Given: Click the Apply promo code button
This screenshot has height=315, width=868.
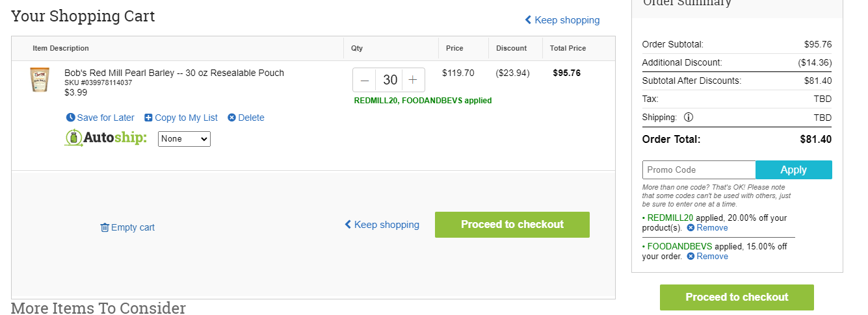Looking at the screenshot, I should pyautogui.click(x=794, y=170).
